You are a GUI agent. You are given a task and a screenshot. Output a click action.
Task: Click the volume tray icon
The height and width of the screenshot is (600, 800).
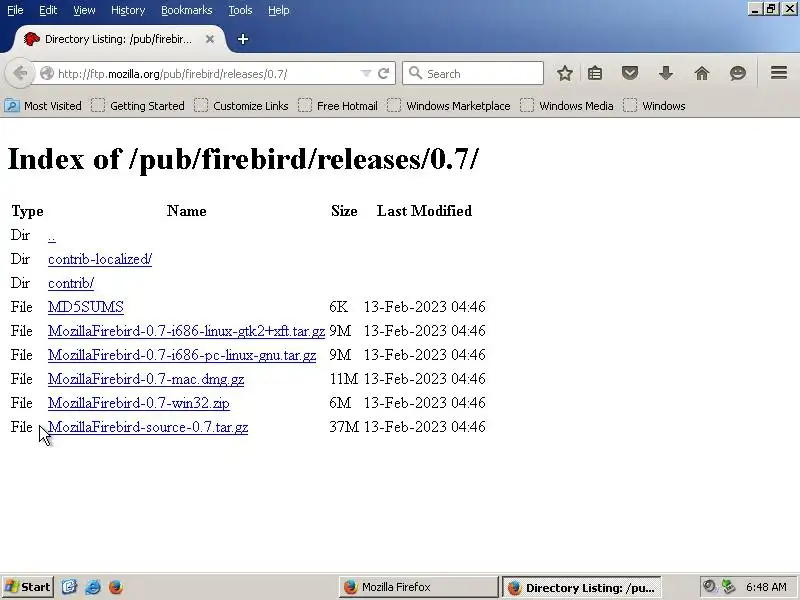click(x=709, y=586)
